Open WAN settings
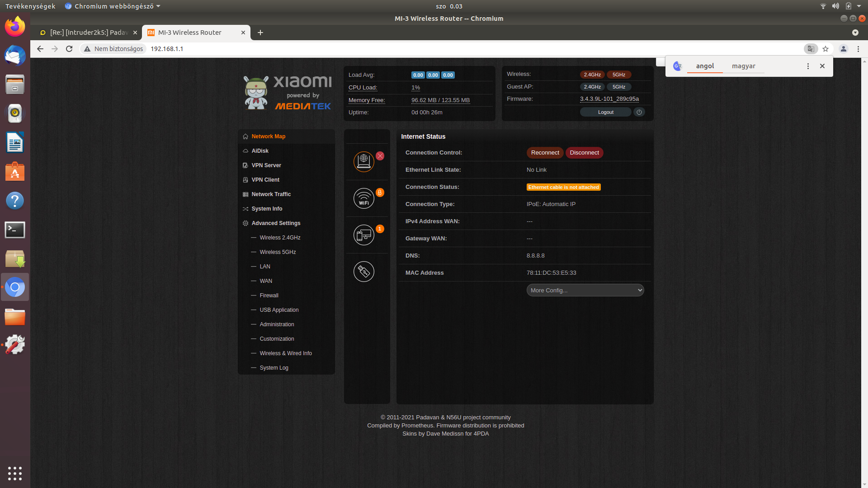The height and width of the screenshot is (488, 868). pos(266,281)
